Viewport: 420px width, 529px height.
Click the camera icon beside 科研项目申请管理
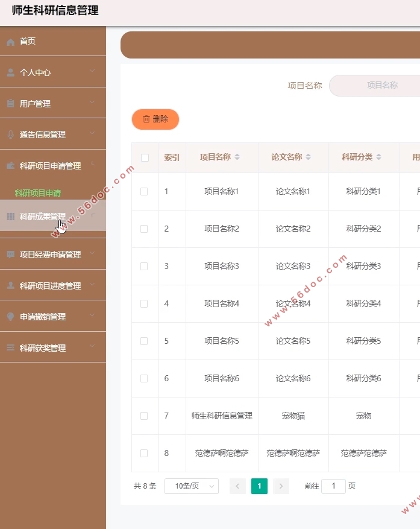point(11,166)
